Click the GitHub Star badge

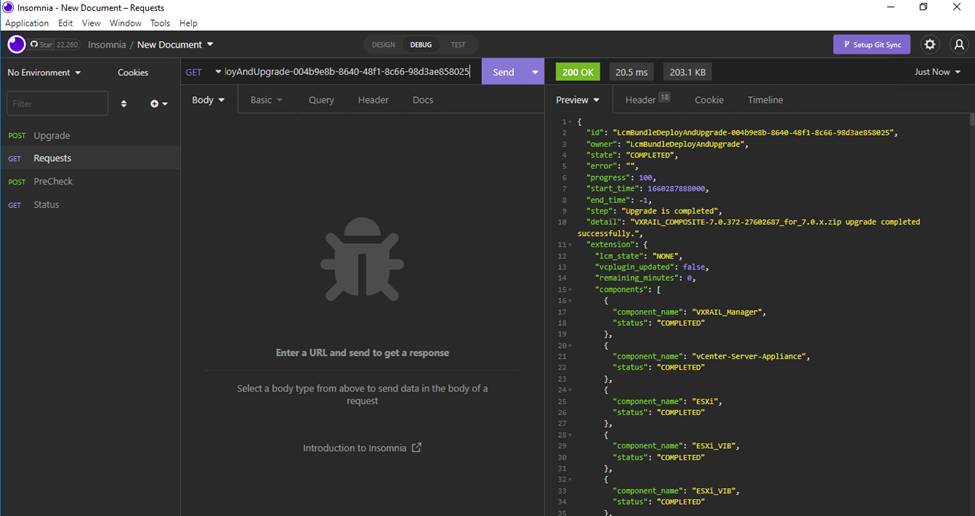point(55,44)
